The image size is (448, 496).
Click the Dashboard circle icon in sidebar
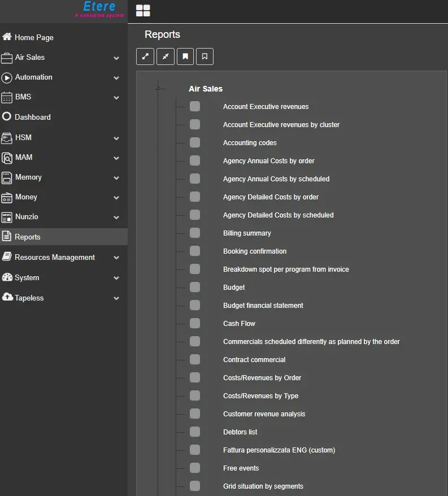point(7,117)
